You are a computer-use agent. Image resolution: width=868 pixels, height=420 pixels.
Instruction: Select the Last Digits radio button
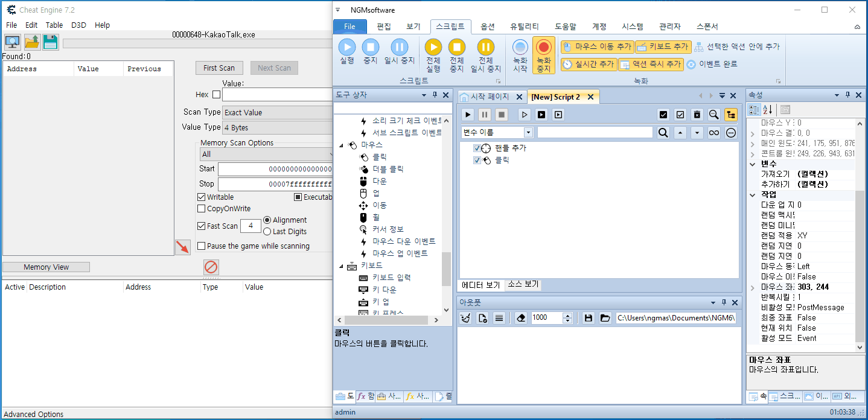(267, 231)
